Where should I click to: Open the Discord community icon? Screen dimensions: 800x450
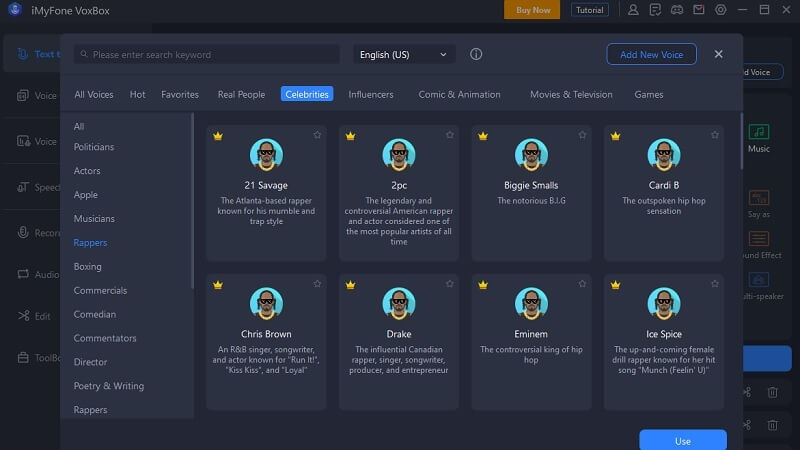click(677, 10)
